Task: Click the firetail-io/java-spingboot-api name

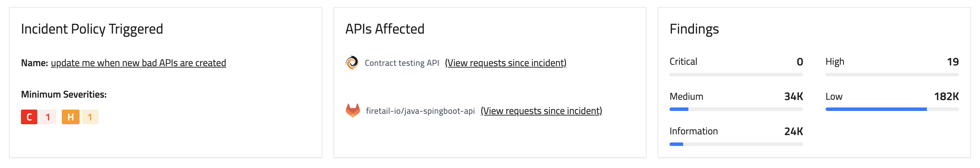Action: 420,111
